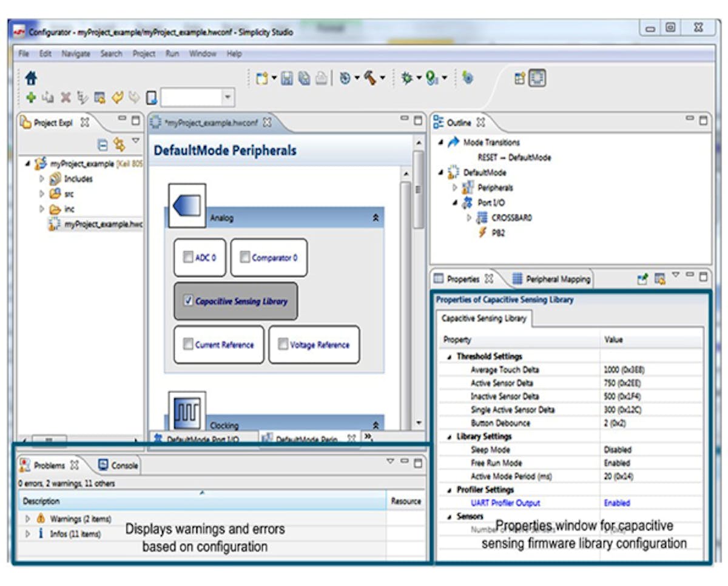This screenshot has height=586, width=728.
Task: Switch to the Console tab
Action: click(119, 465)
